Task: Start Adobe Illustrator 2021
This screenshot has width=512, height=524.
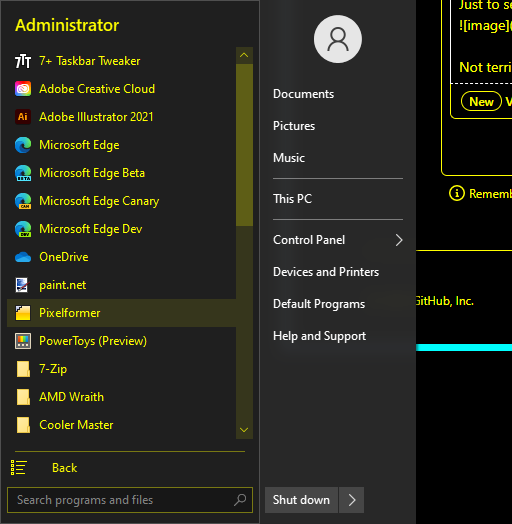Action: tap(122, 117)
